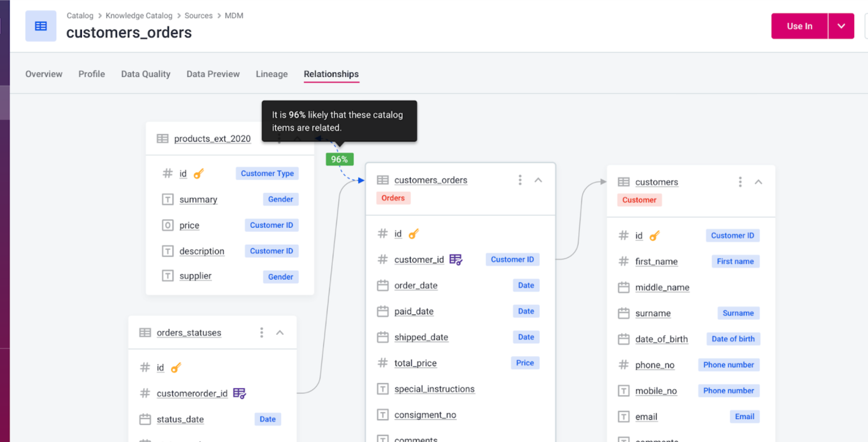Switch to the Lineage tab
The height and width of the screenshot is (442, 868).
[x=272, y=74]
